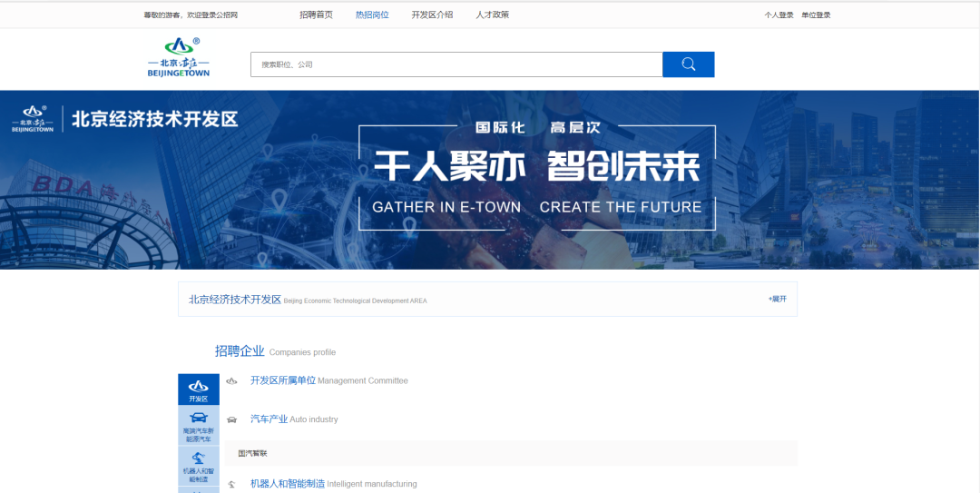The width and height of the screenshot is (980, 493).
Task: Click small car icon beside 汽车产业
Action: pos(231,419)
